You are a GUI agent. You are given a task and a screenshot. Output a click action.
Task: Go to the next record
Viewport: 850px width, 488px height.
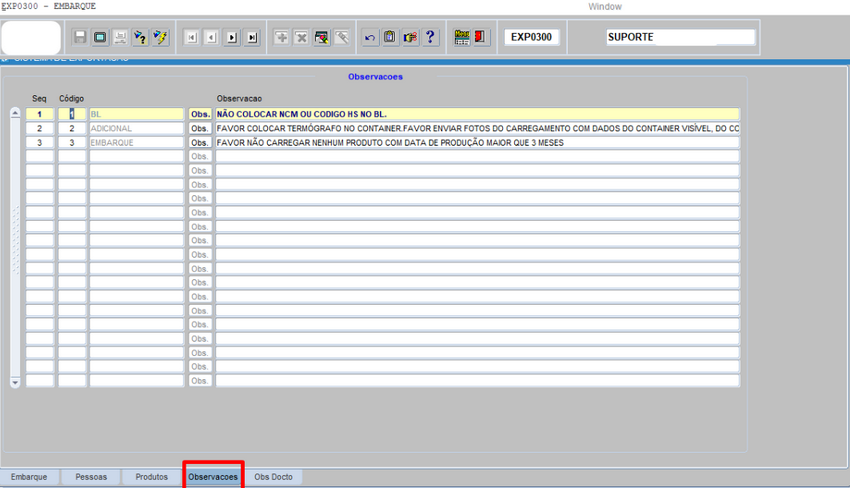coord(232,37)
